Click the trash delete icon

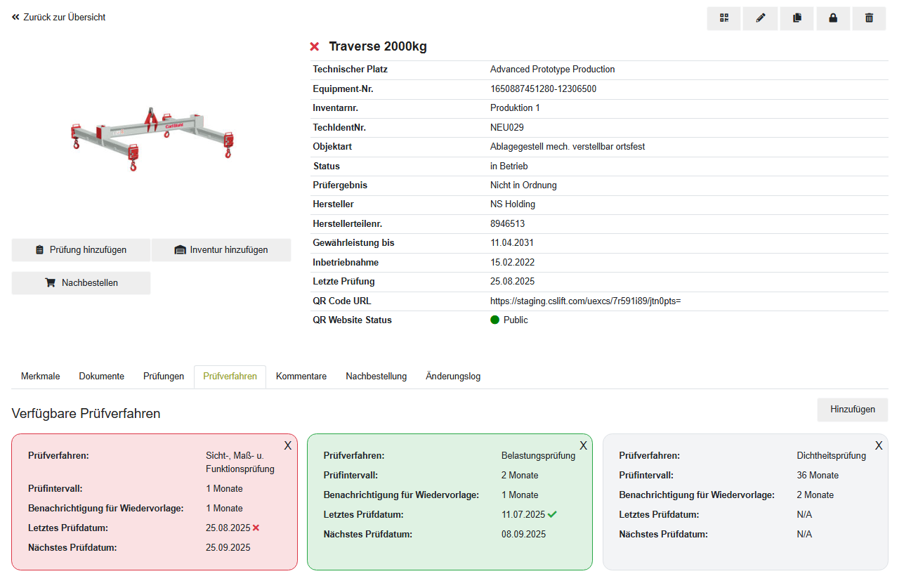pyautogui.click(x=869, y=18)
